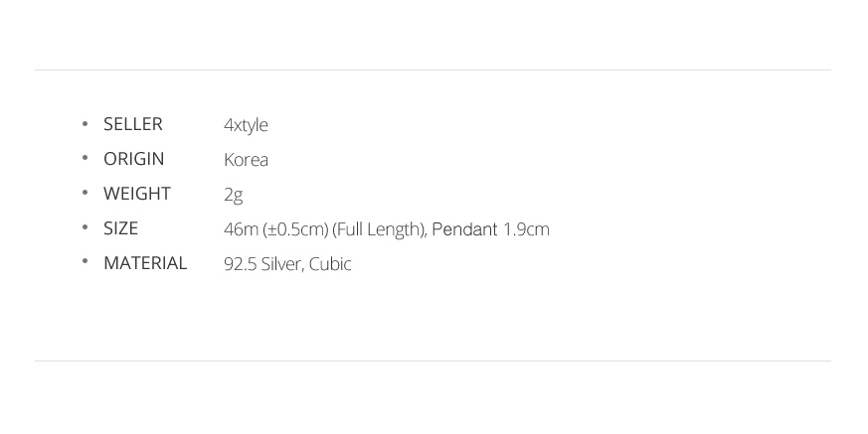
Task: Click the top horizontal divider line
Action: (433, 71)
